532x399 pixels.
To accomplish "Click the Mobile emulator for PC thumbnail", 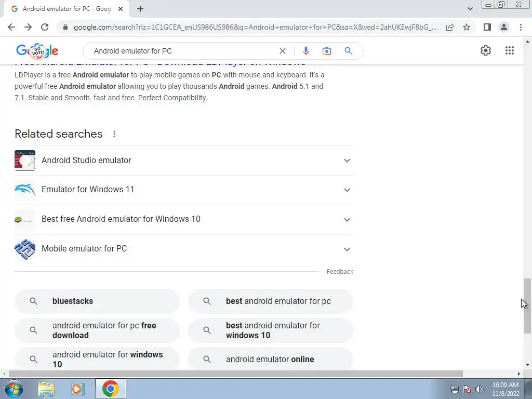I will 25,249.
